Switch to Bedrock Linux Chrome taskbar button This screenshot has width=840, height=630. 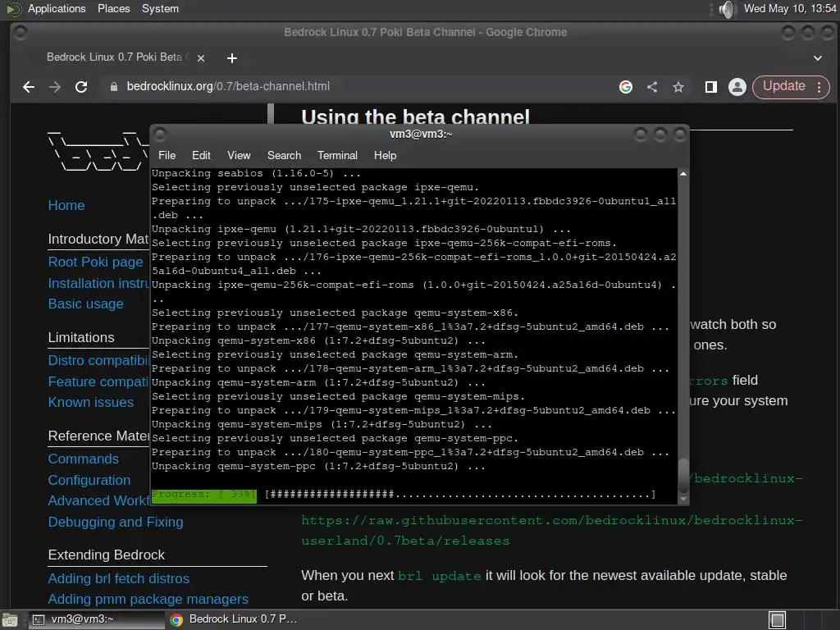(234, 620)
